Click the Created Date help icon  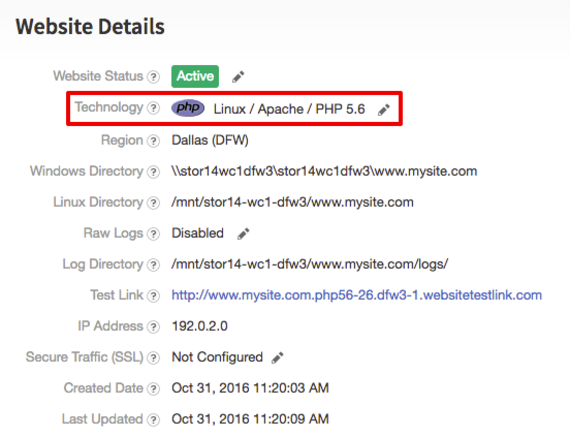pos(153,389)
